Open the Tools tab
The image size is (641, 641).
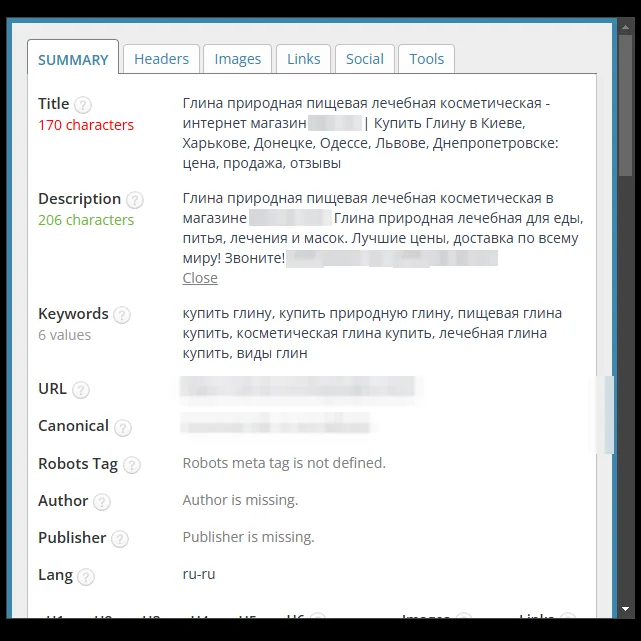tap(426, 59)
